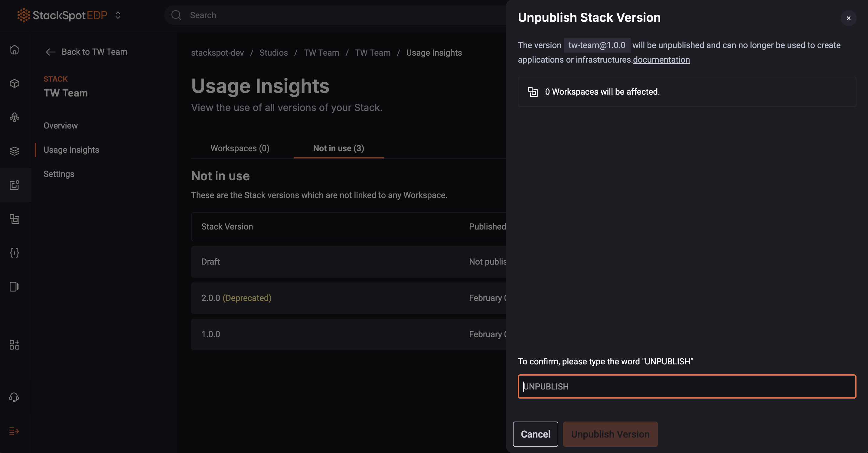
Task: Click the home icon in sidebar
Action: click(14, 50)
